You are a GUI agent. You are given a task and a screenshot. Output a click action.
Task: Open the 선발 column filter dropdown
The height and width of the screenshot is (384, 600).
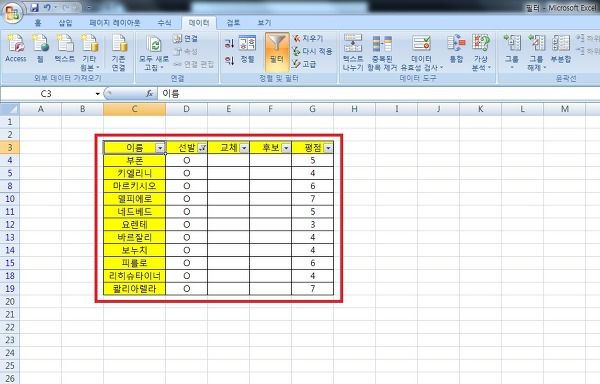[x=202, y=148]
